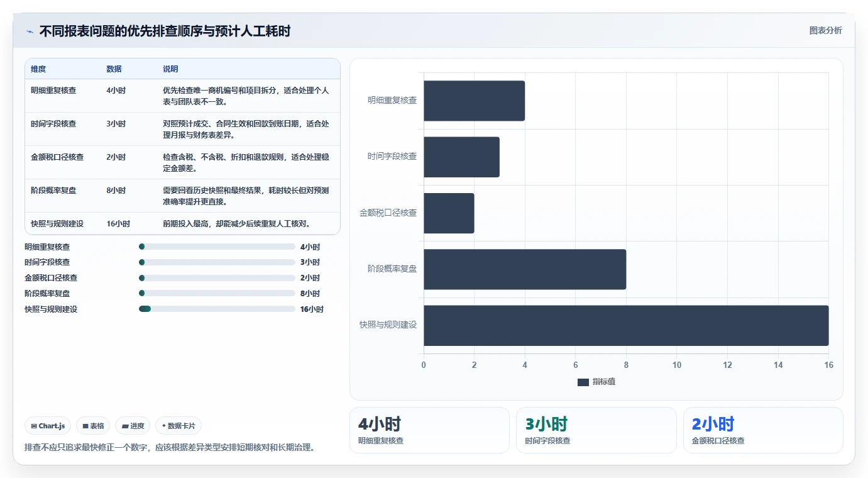Screen dimensions: 868x478
Task: Click x-axis tick label 16
Action: (x=828, y=365)
